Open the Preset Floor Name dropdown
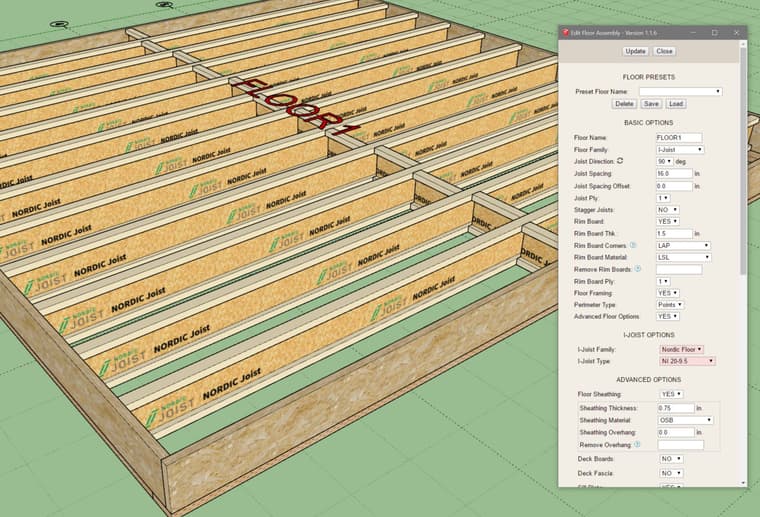Image resolution: width=760 pixels, height=517 pixels. coord(680,91)
